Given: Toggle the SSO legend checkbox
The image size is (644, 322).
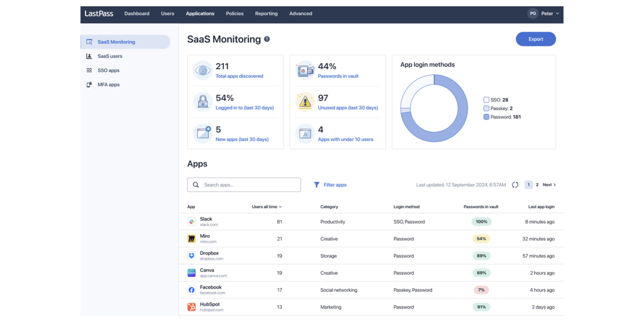Looking at the screenshot, I should [486, 100].
